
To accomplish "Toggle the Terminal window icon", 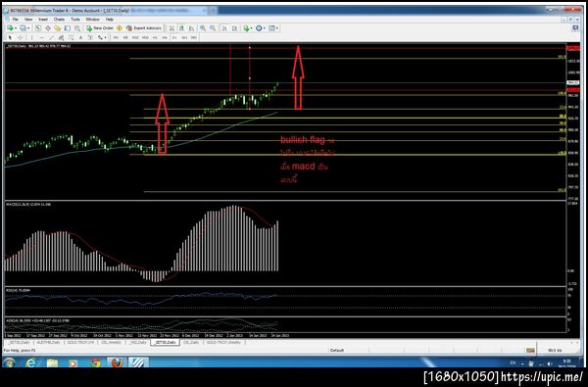I will [68, 28].
